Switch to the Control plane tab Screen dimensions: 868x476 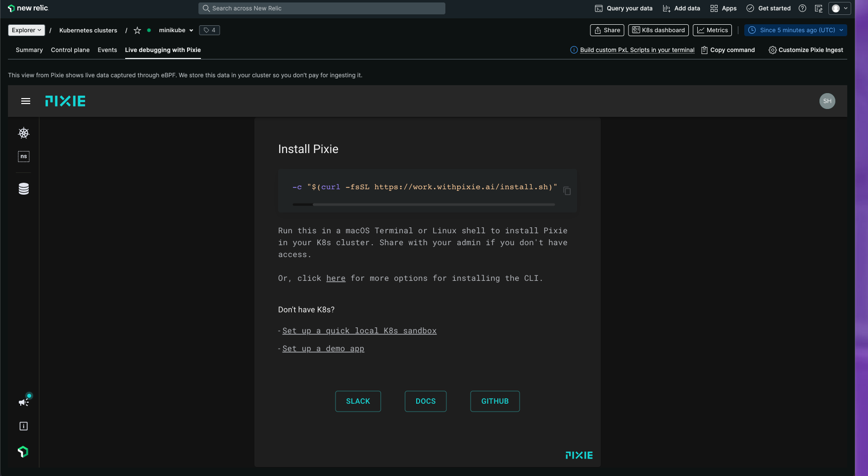[x=70, y=50]
